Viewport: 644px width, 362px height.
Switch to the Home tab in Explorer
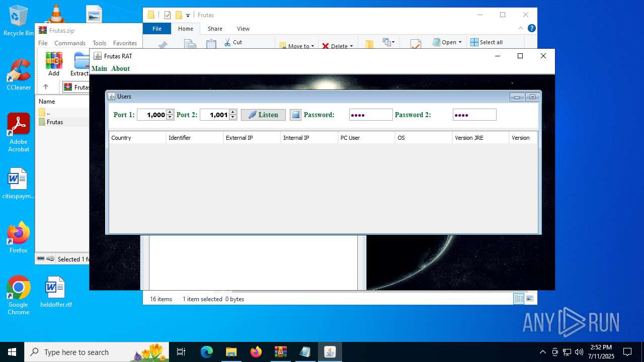(x=185, y=29)
